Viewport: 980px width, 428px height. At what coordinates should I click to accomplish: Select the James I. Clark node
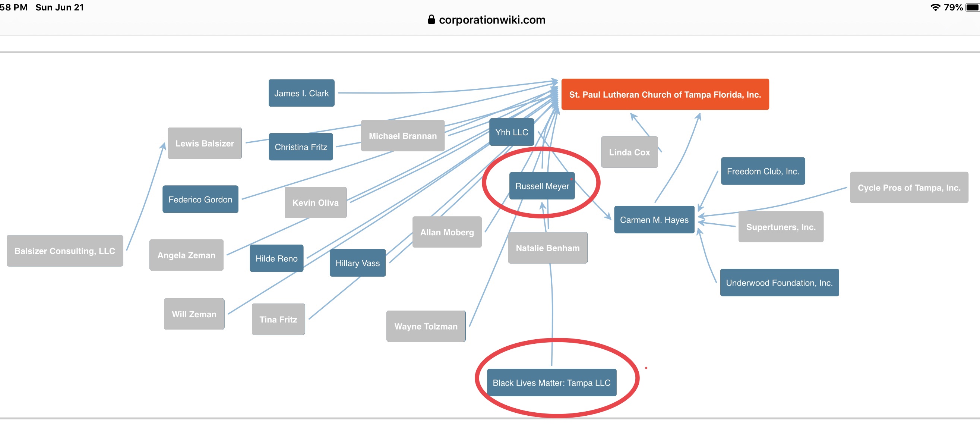(301, 93)
